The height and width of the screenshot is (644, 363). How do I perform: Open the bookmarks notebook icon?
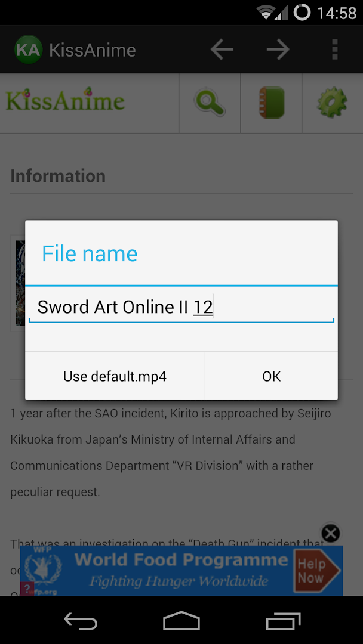coord(271,103)
